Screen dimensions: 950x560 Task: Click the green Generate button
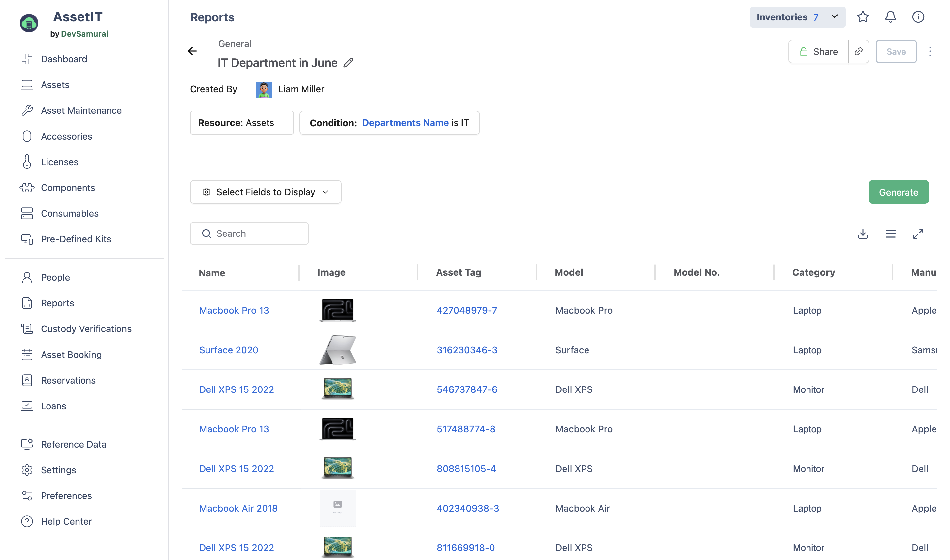pyautogui.click(x=898, y=192)
